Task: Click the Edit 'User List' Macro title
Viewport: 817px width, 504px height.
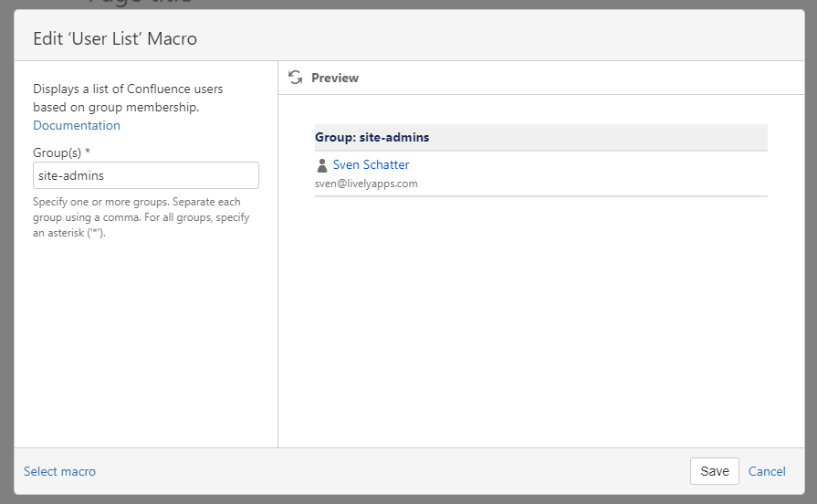Action: [115, 38]
